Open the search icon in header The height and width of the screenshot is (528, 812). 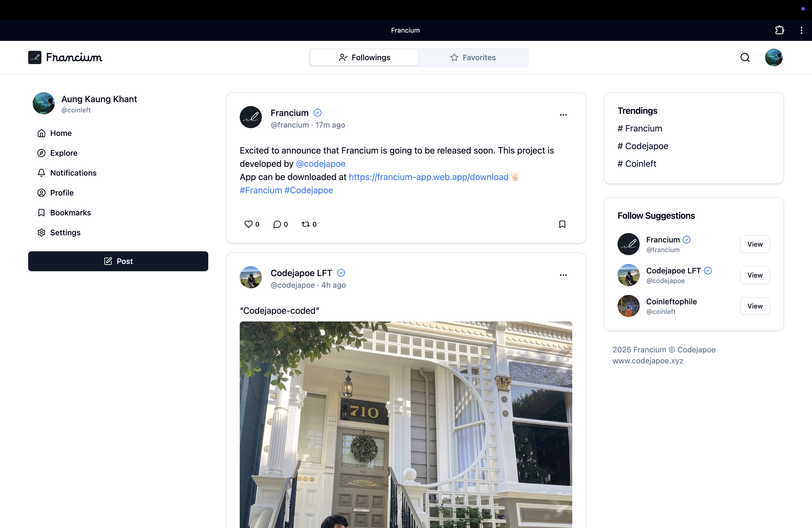[x=745, y=57]
